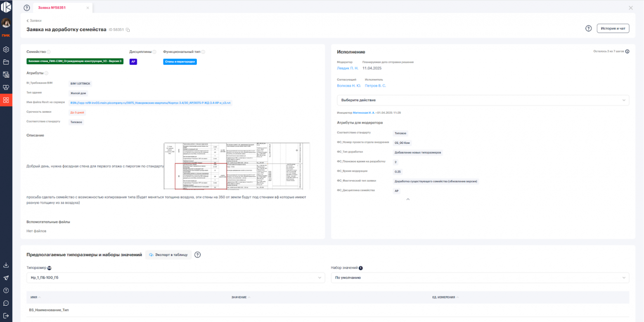Click the 'Экспорт в таблицу' button
644x322 pixels.
pyautogui.click(x=168, y=255)
